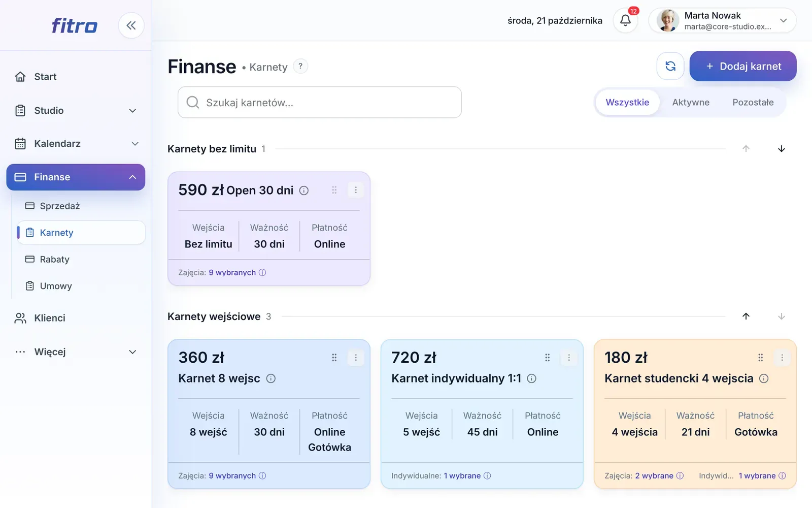Collapse the Finanse menu
Viewport: 812px width, 508px height.
tap(76, 177)
